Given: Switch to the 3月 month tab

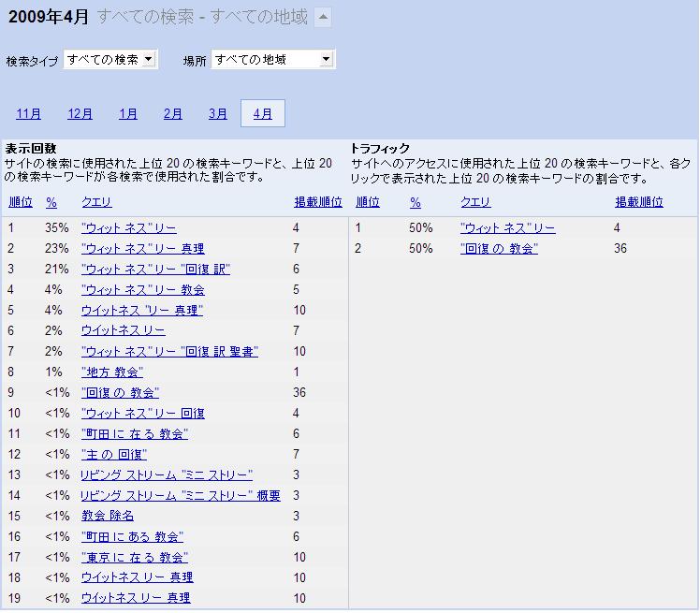Looking at the screenshot, I should (217, 114).
